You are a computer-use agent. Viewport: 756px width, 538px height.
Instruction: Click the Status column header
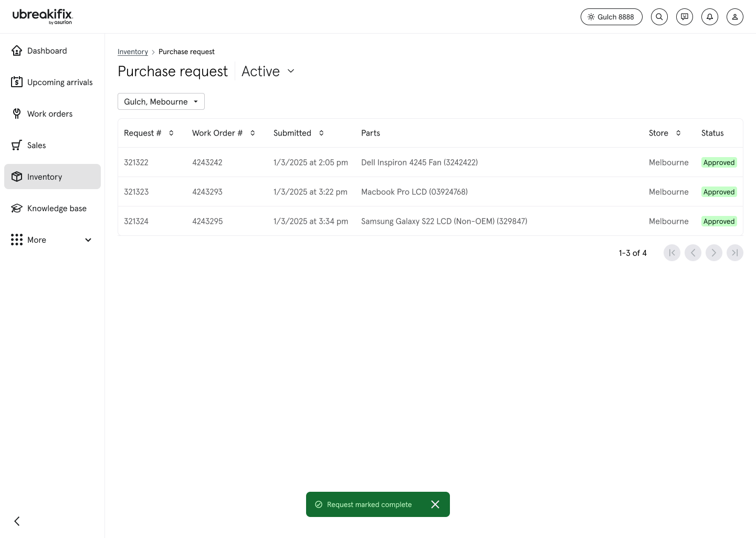712,133
